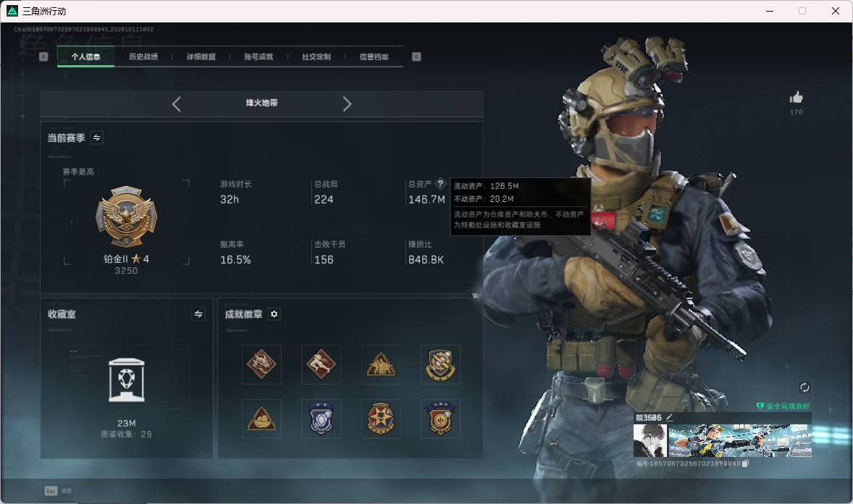This screenshot has width=853, height=504.
Task: Give a thumbs-up like to this profile
Action: pos(797,98)
